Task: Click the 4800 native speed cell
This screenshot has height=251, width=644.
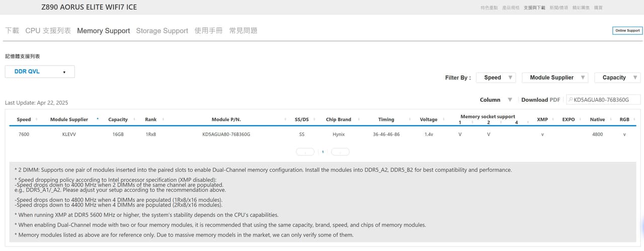Action: tap(597, 135)
